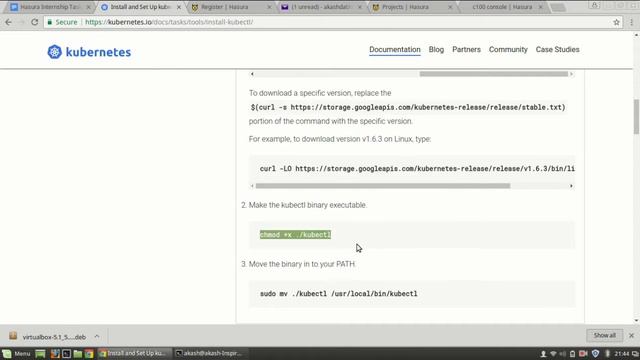Bookmark this page with star icon
The height and width of the screenshot is (360, 640).
pyautogui.click(x=616, y=22)
